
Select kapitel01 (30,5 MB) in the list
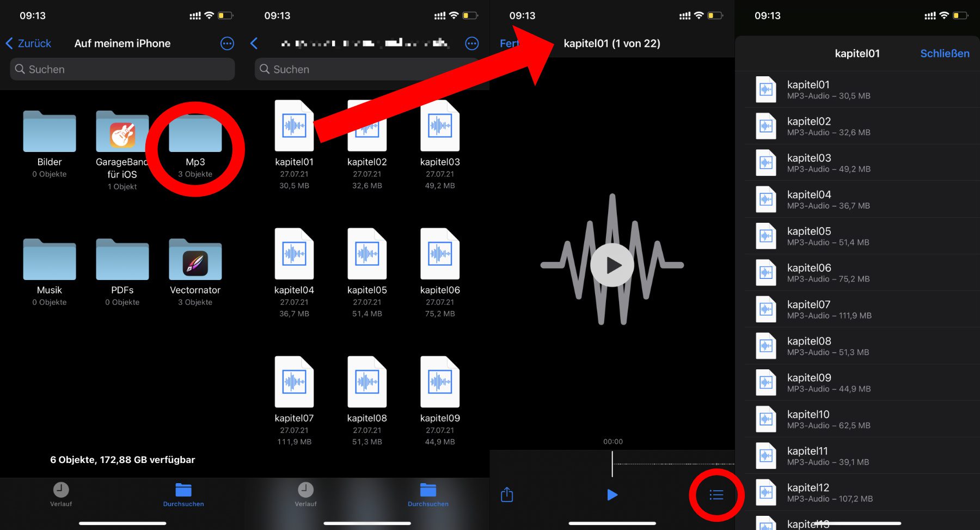click(862, 89)
